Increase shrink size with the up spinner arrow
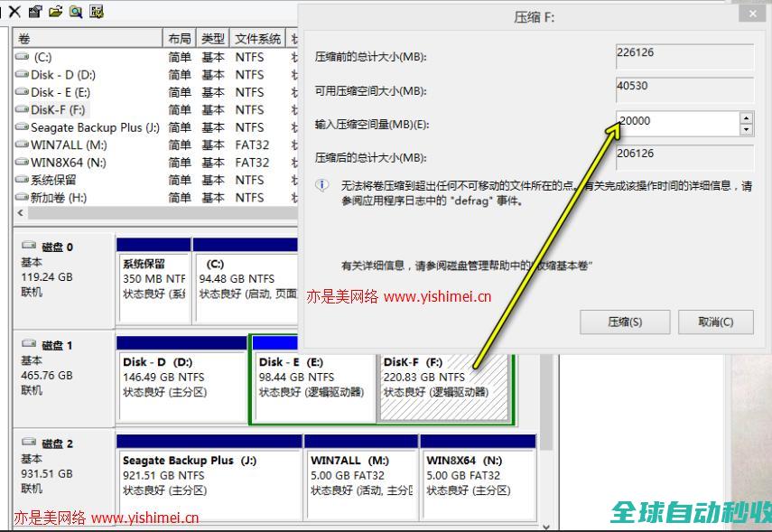 [x=746, y=117]
